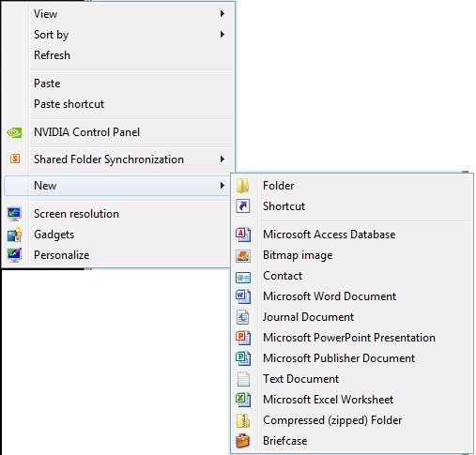This screenshot has width=476, height=455.
Task: Click the Screen resolution monitor icon
Action: click(14, 214)
